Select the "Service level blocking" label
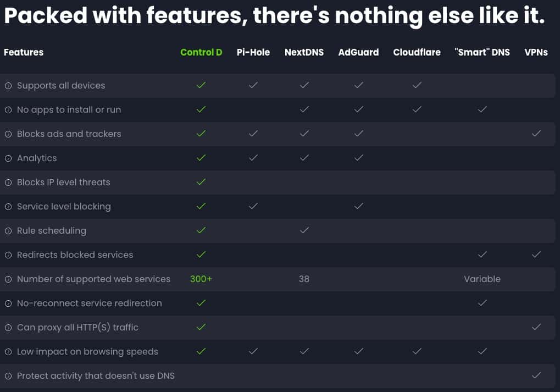Screen dimensions: 560x392 64,207
